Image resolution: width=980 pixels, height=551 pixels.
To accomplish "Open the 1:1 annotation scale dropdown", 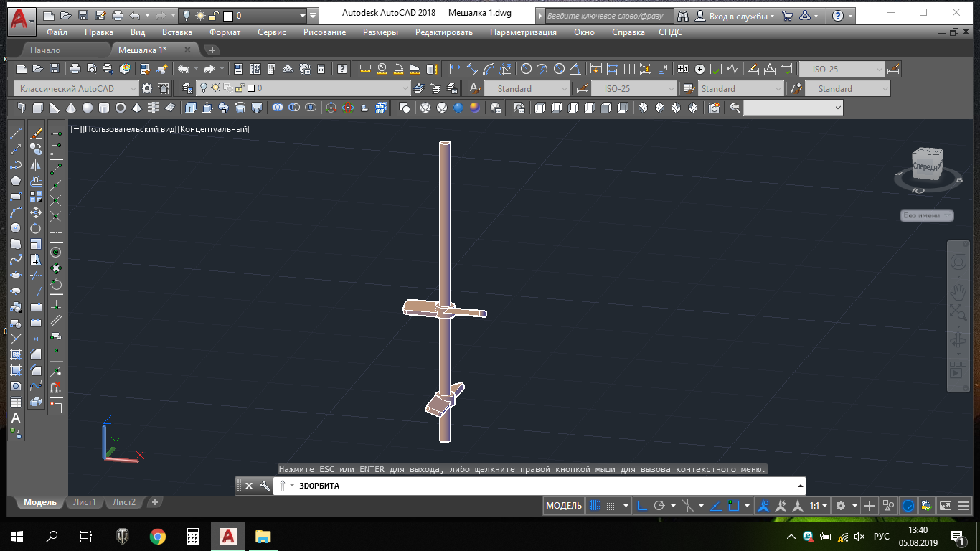I will 819,506.
